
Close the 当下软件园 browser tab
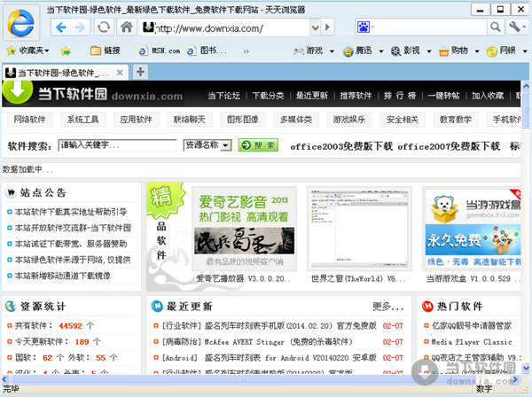(120, 73)
